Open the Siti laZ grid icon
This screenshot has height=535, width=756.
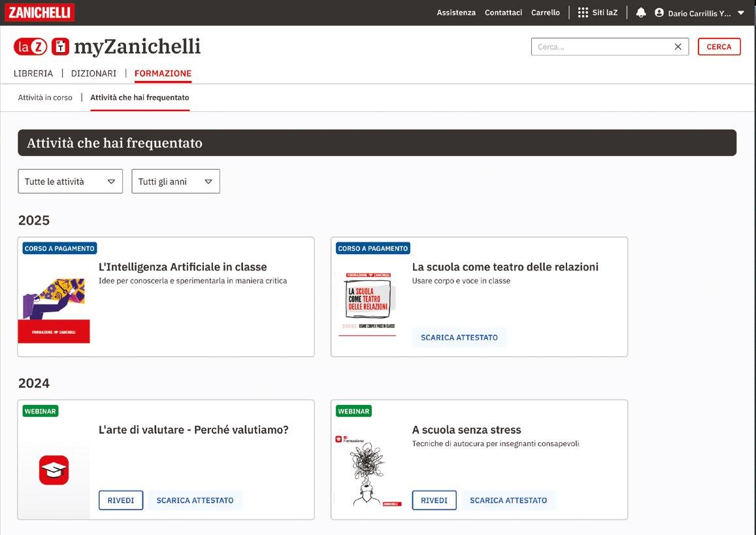pos(583,12)
